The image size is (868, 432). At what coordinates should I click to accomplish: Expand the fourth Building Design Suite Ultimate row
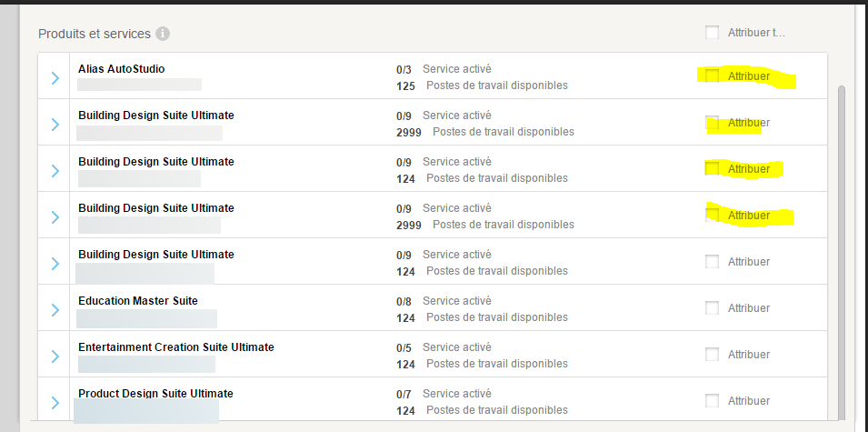(55, 263)
